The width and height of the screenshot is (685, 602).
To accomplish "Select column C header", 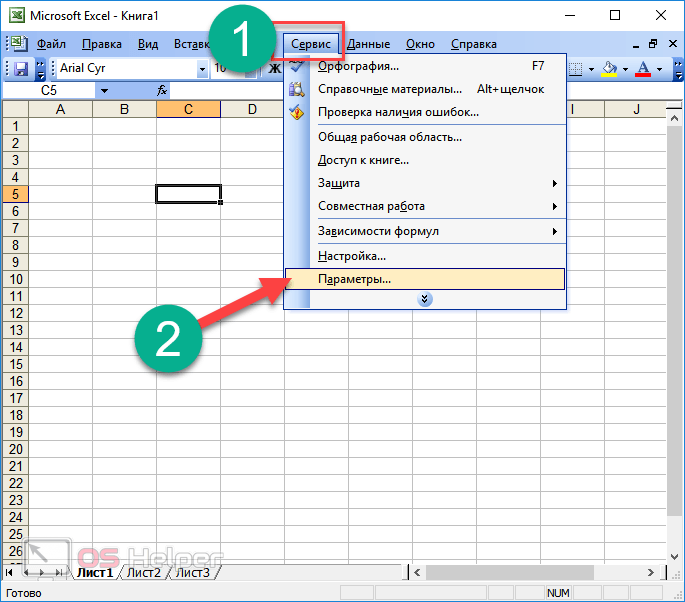I will pos(188,110).
